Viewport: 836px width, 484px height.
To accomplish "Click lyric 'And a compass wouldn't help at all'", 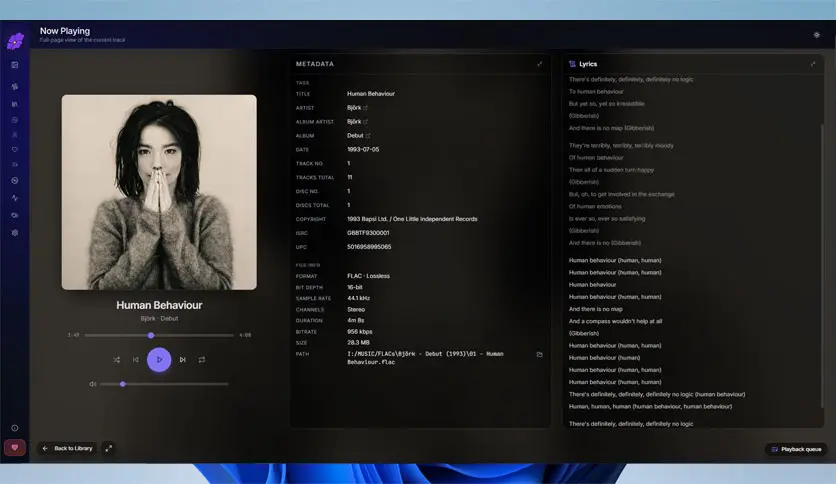I will (615, 321).
